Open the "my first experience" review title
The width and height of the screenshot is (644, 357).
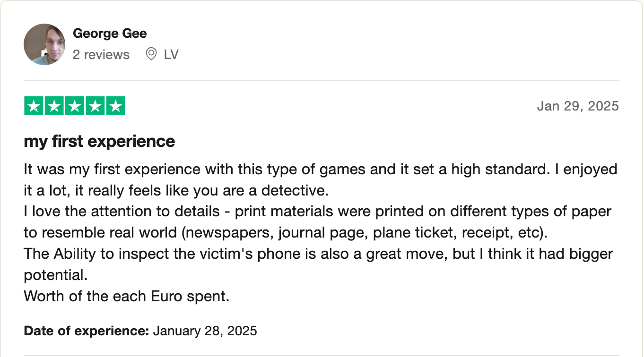pos(99,141)
